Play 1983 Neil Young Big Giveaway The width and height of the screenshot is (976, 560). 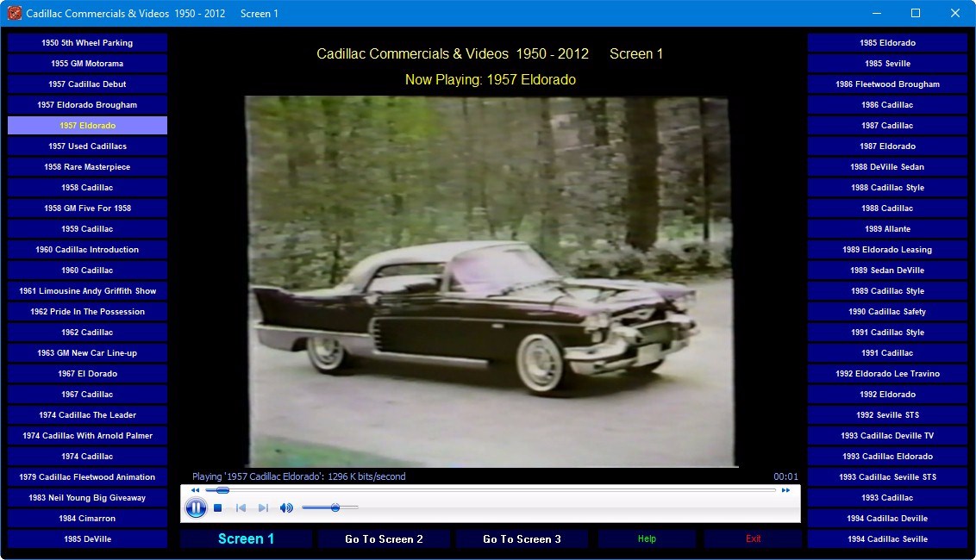pos(87,498)
